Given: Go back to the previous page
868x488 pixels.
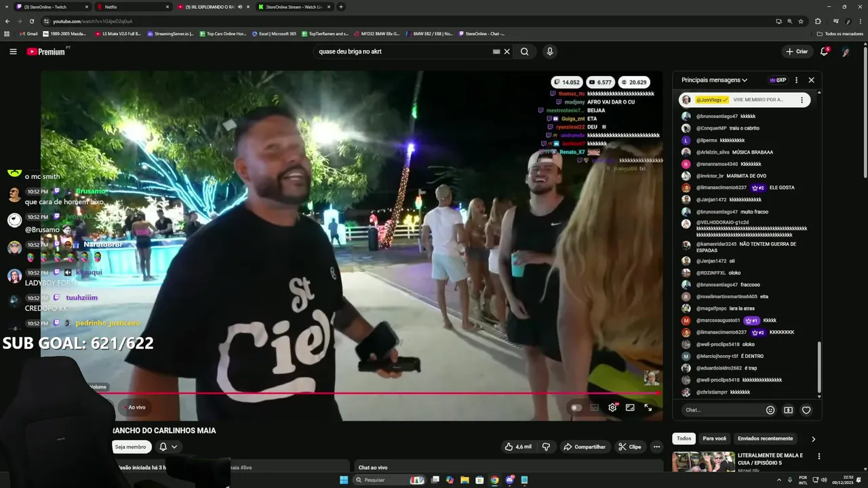Looking at the screenshot, I should [x=7, y=21].
